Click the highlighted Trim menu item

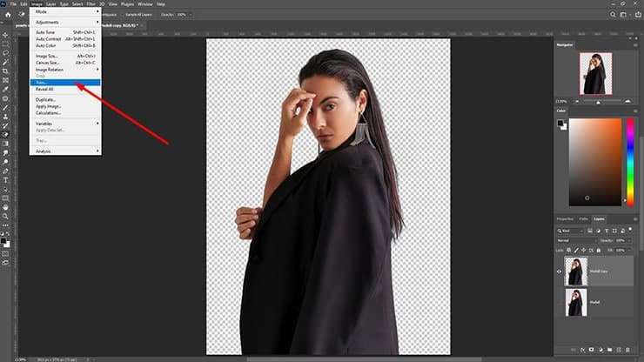point(65,83)
